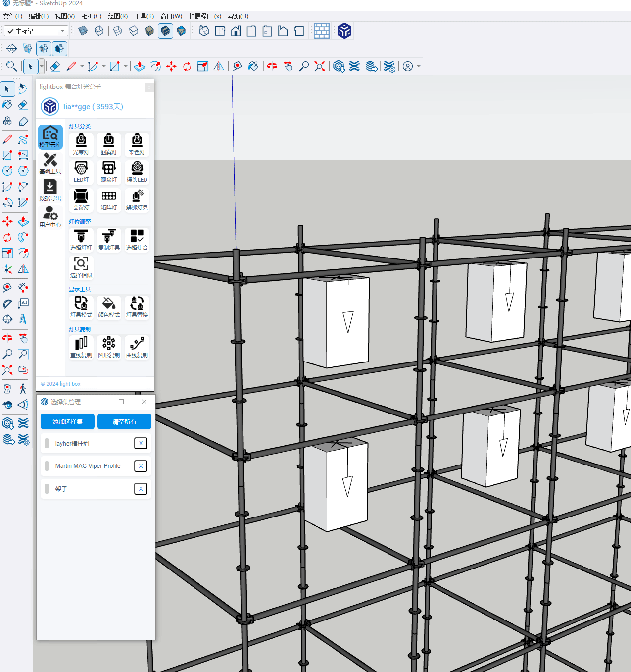The width and height of the screenshot is (631, 672).
Task: Switch to Front view house icon
Action: [x=236, y=31]
